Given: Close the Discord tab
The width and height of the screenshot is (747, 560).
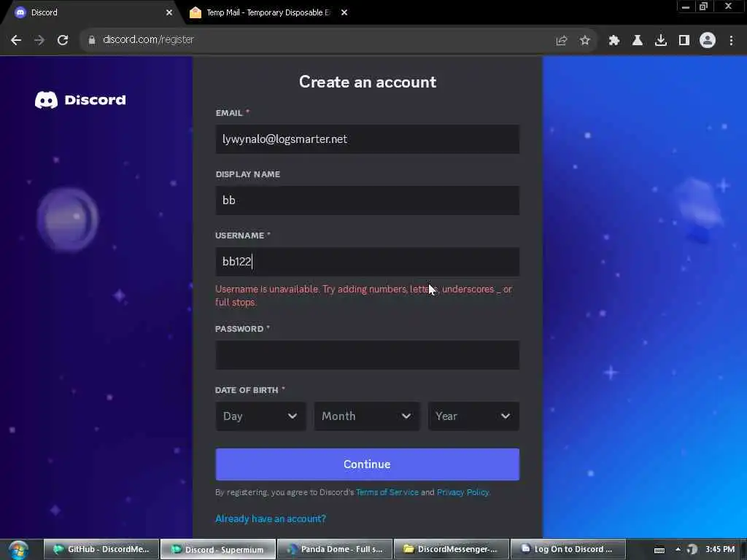Looking at the screenshot, I should (169, 13).
